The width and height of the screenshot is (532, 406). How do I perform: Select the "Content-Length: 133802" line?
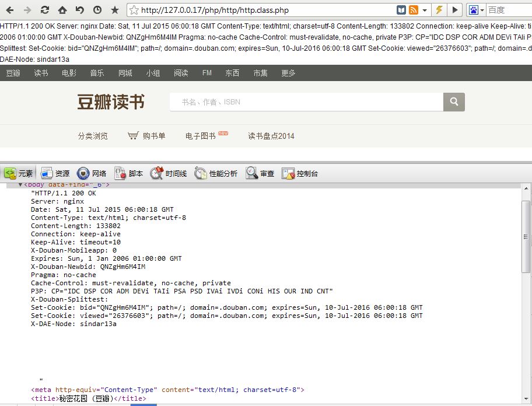point(76,226)
